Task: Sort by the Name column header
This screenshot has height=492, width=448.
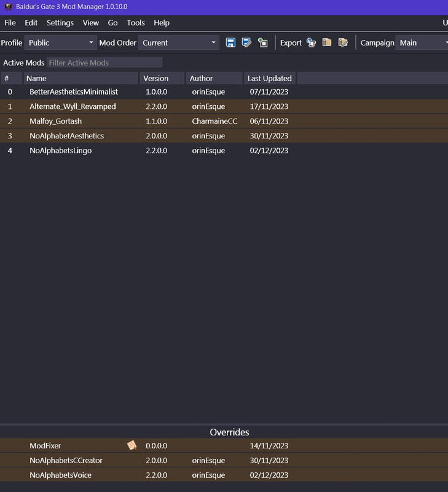Action: tap(81, 79)
